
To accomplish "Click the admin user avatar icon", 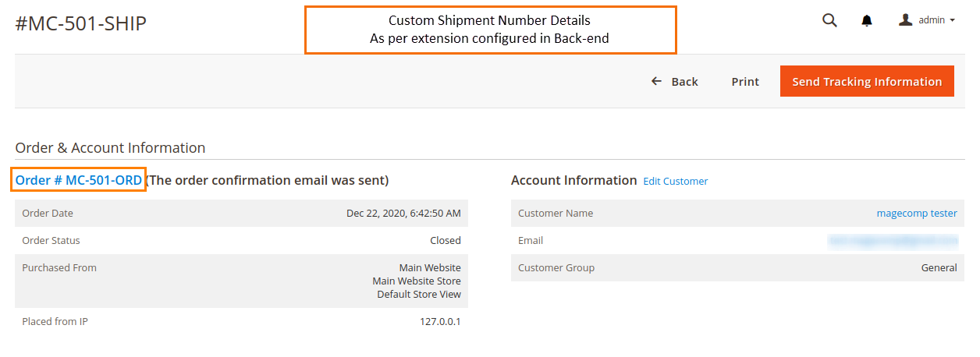I will point(906,20).
